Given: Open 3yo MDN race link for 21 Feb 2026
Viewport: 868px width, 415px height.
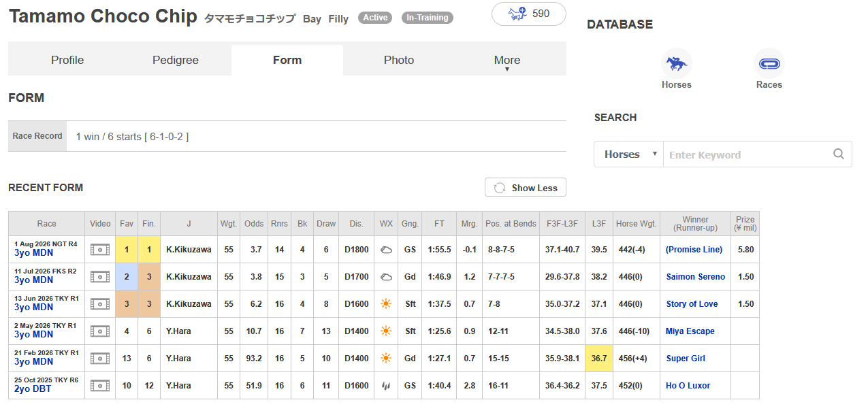Looking at the screenshot, I should tap(34, 362).
